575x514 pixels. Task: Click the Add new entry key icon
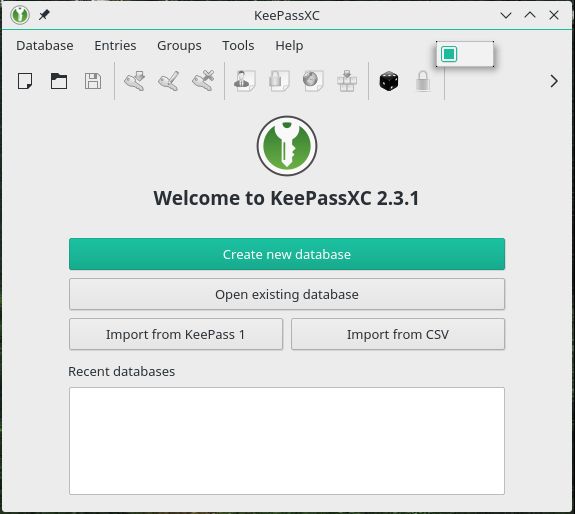tap(135, 81)
